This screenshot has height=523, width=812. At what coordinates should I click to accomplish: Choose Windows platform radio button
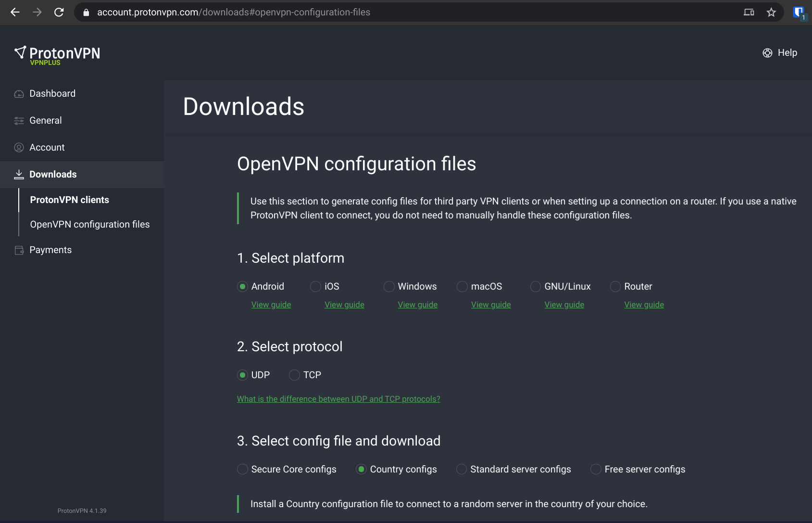click(x=389, y=287)
